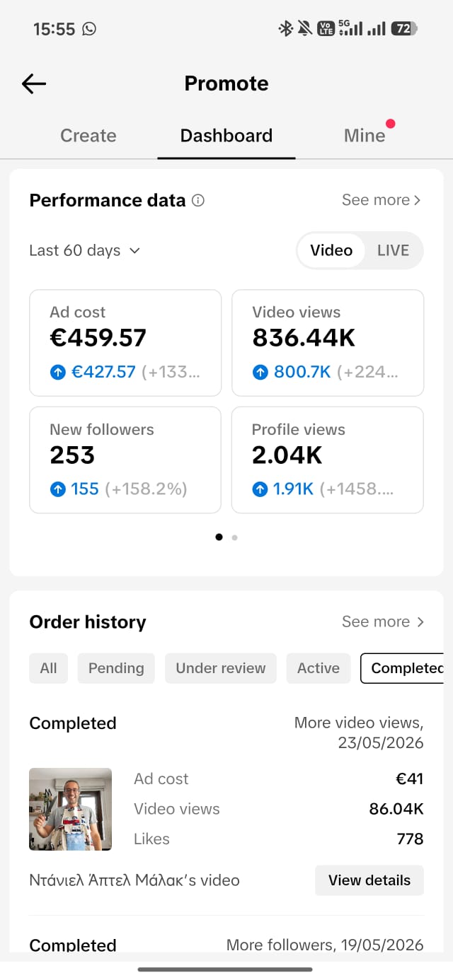The width and height of the screenshot is (453, 980).
Task: Tap the Ad cost increase arrow icon
Action: point(58,373)
